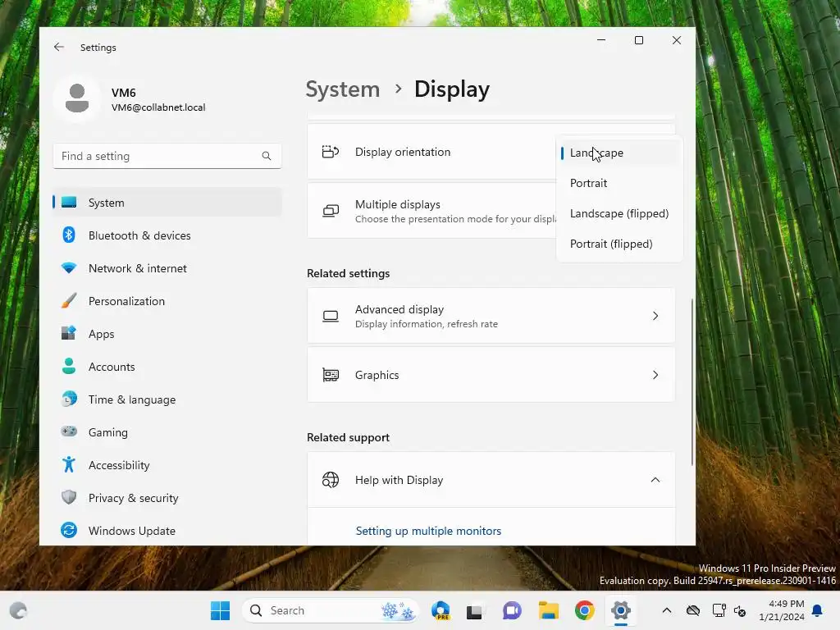Click the Gaming controller icon
Image resolution: width=840 pixels, height=630 pixels.
click(69, 431)
